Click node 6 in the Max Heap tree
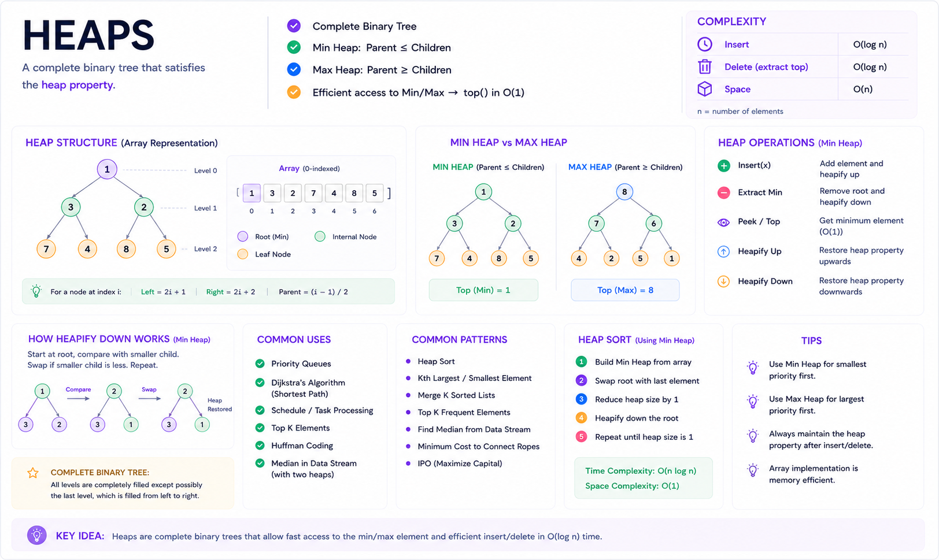This screenshot has width=939, height=560. click(x=654, y=224)
